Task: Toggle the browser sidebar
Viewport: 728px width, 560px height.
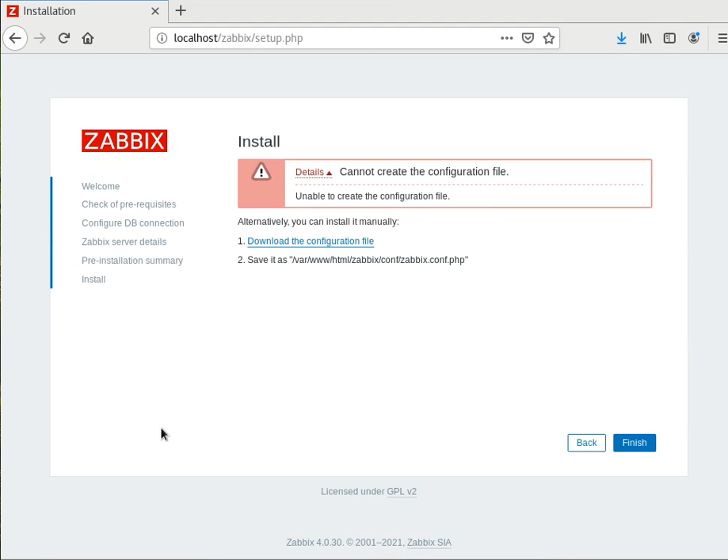Action: pyautogui.click(x=669, y=38)
